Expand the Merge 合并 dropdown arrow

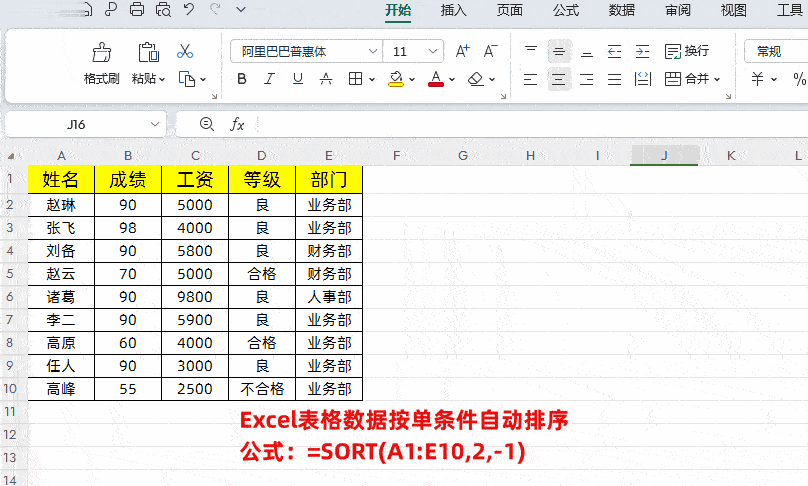[x=717, y=79]
